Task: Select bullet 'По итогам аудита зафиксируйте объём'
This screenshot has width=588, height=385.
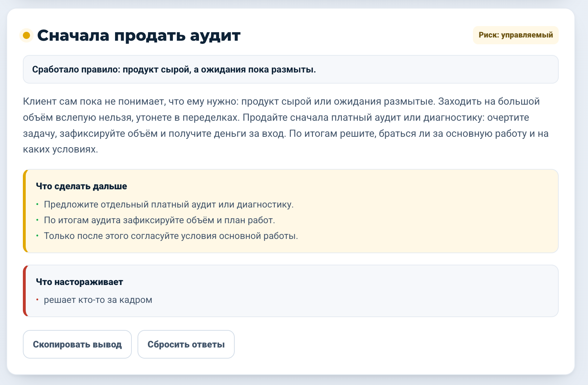Action: coord(159,220)
